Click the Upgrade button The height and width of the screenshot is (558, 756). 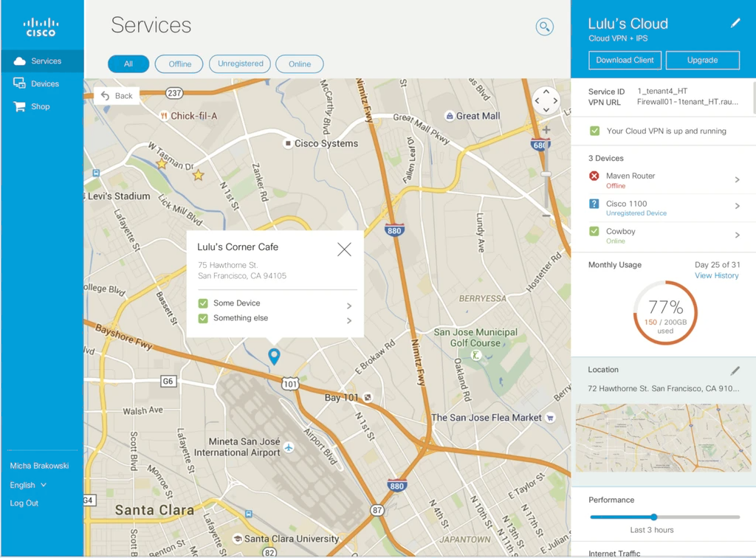coord(703,61)
